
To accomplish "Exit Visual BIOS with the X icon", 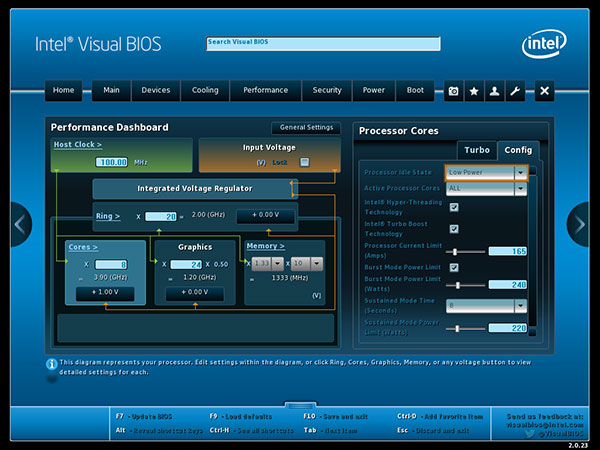I will pyautogui.click(x=544, y=91).
